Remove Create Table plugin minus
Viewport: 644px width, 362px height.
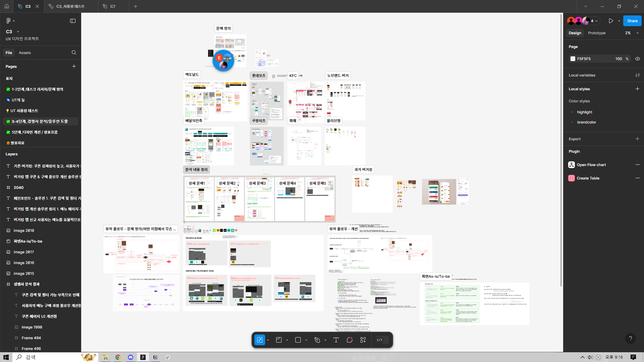(x=637, y=178)
